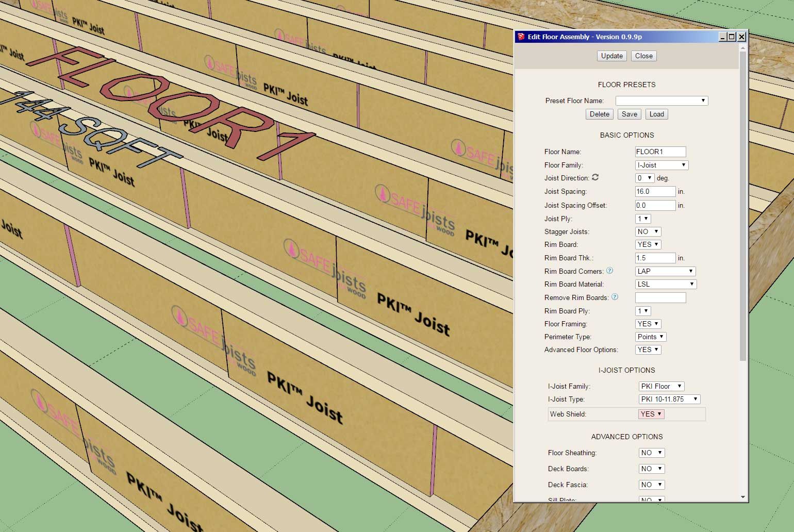
Task: Click the dialog vertical scrollbar thumb
Action: click(742, 206)
